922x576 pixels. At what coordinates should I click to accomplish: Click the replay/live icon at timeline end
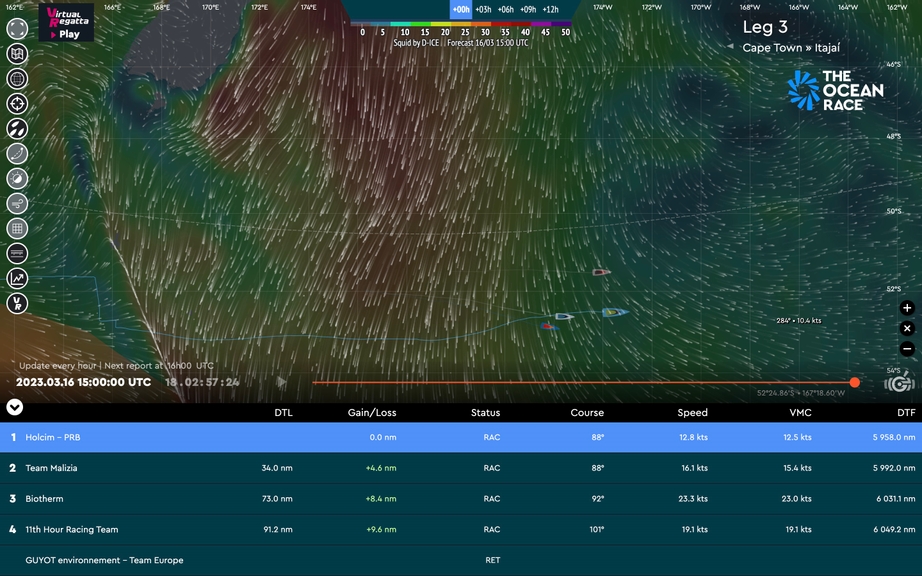tap(898, 383)
